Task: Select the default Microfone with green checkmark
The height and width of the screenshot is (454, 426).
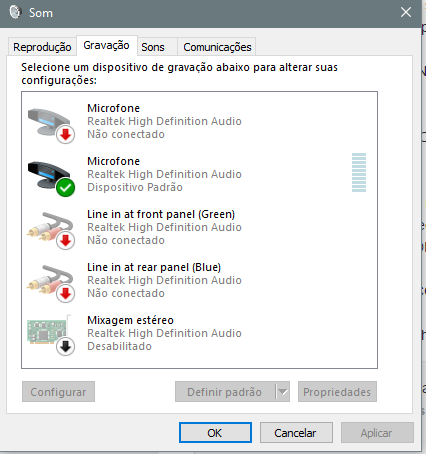Action: (51, 178)
